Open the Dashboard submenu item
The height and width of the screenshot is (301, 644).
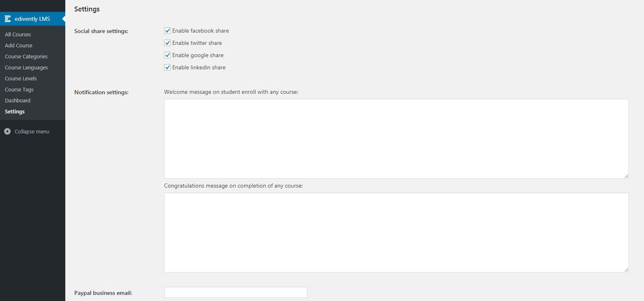(x=18, y=100)
